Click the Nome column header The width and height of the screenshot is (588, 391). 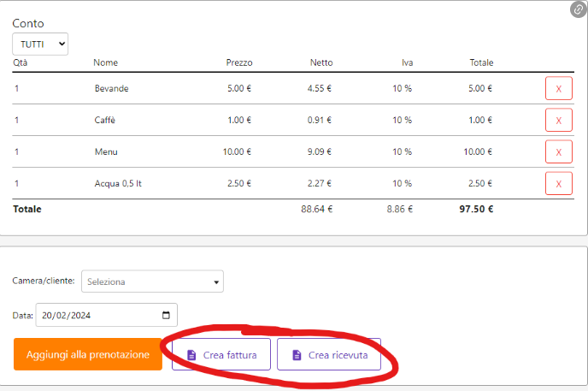click(x=106, y=62)
